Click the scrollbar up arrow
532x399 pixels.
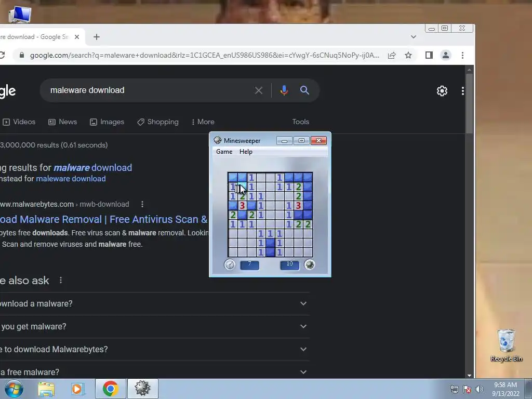tap(469, 70)
